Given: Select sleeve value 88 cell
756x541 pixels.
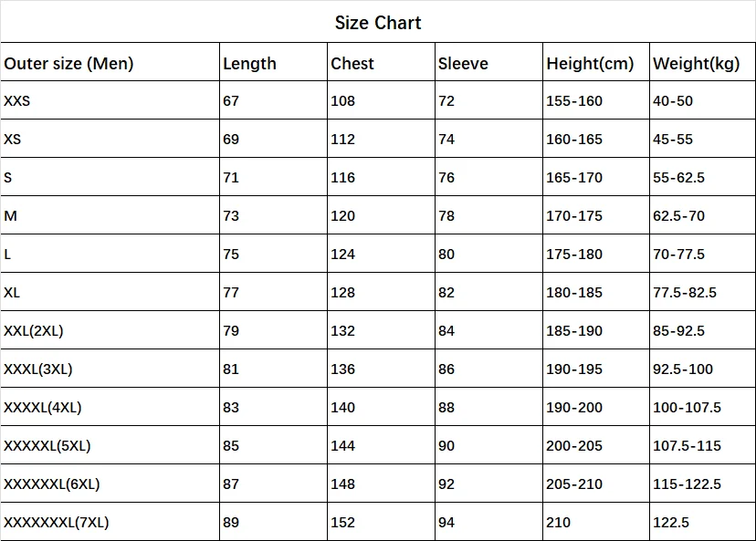Looking at the screenshot, I should (x=446, y=407).
